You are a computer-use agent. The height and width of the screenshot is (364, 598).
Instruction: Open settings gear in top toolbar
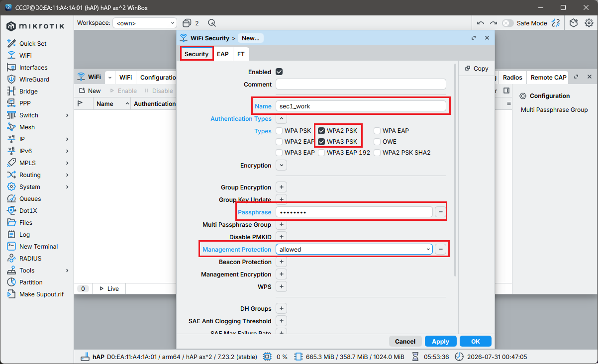pos(589,23)
